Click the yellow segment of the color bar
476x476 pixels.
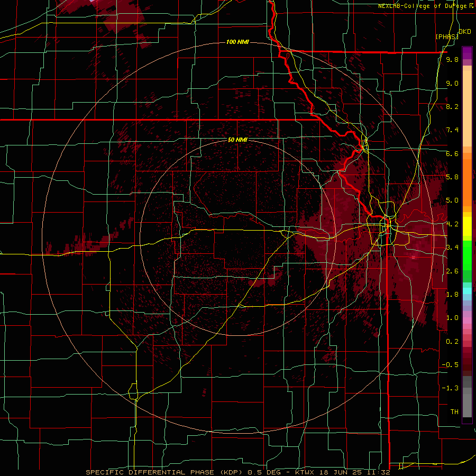467,226
